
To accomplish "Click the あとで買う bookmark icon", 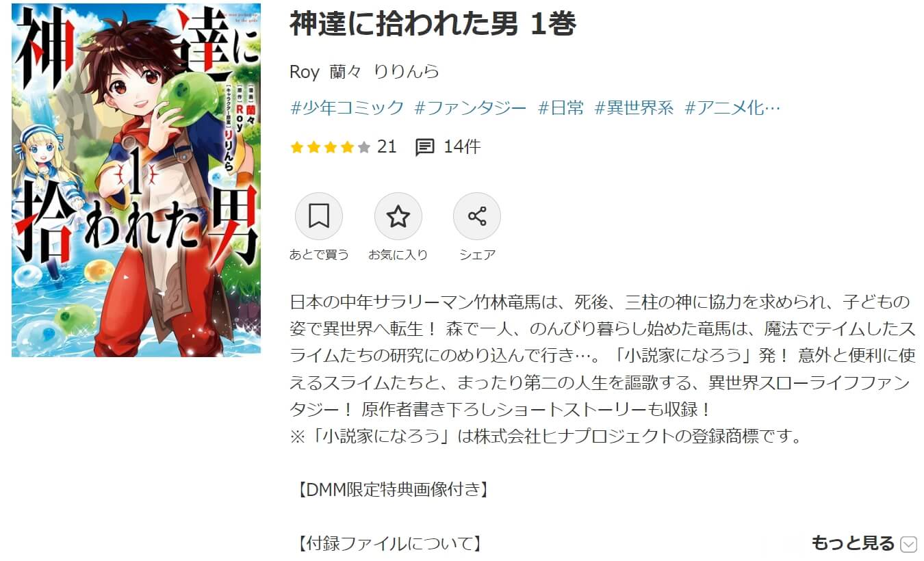I will 318,217.
